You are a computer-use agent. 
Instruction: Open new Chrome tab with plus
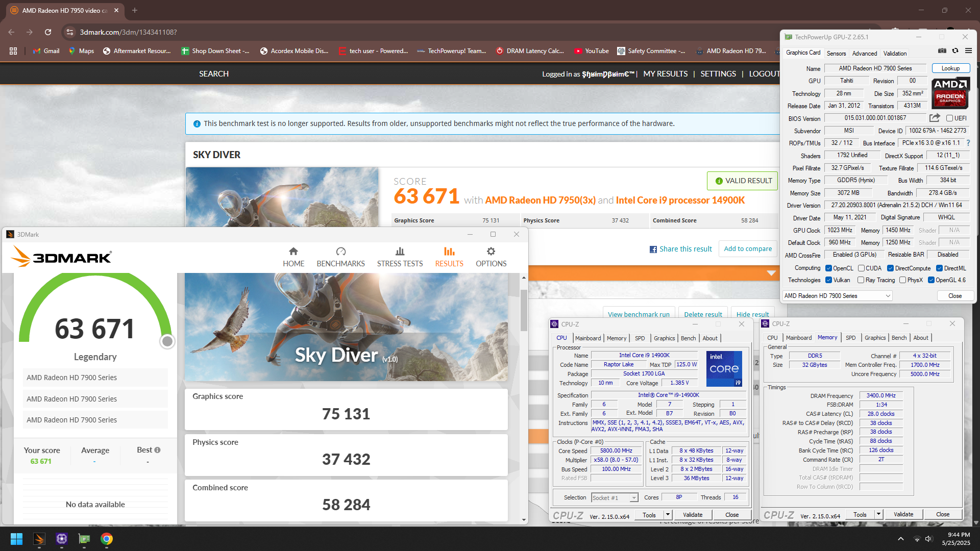click(135, 10)
